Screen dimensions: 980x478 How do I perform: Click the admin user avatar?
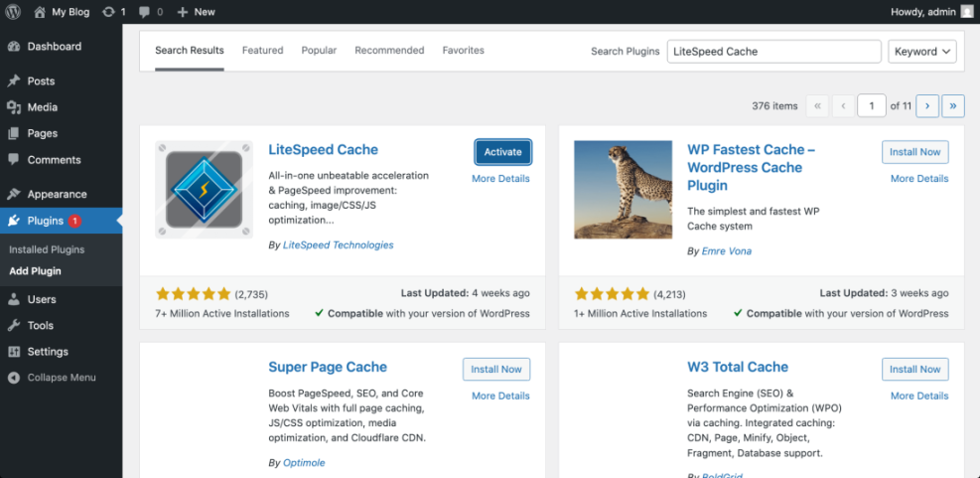click(966, 11)
